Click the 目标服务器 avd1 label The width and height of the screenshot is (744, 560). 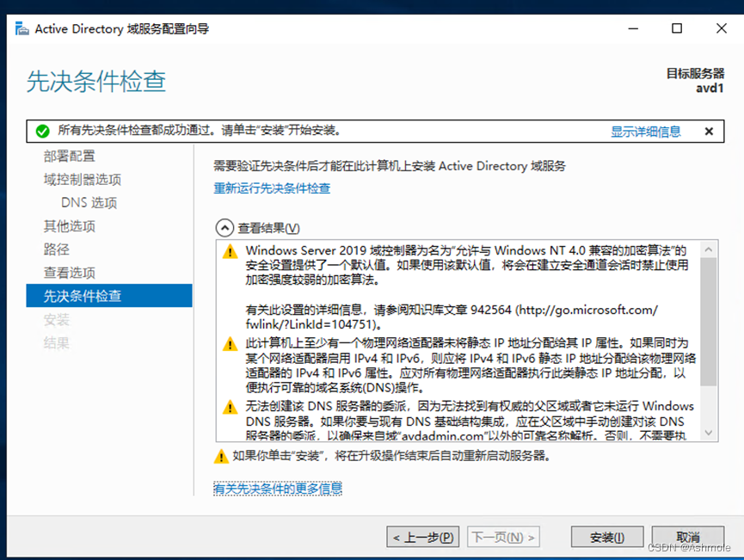695,81
